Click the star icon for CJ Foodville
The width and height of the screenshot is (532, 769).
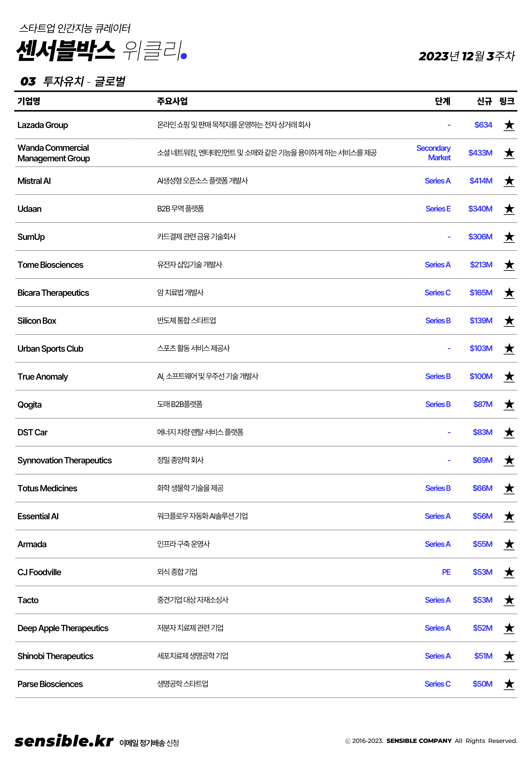pyautogui.click(x=509, y=572)
